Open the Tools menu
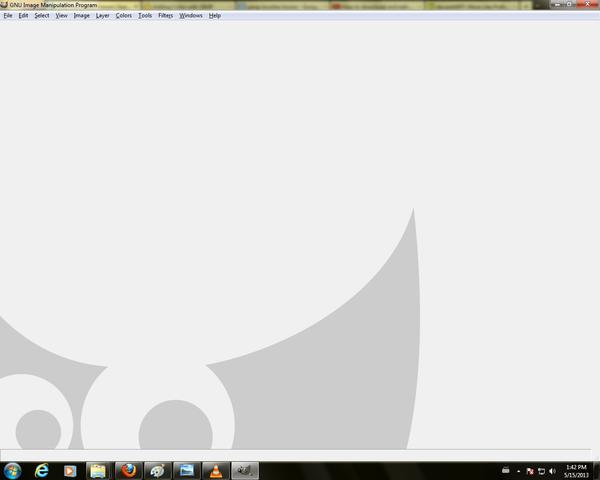 click(145, 16)
